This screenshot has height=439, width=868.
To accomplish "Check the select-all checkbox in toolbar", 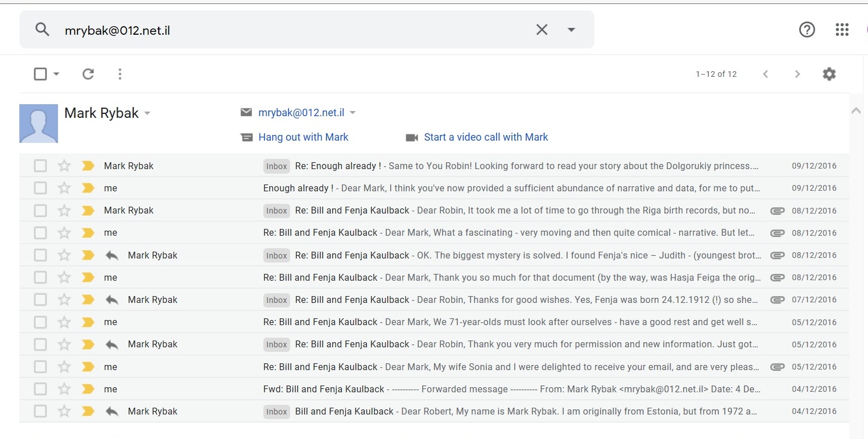I will point(40,74).
